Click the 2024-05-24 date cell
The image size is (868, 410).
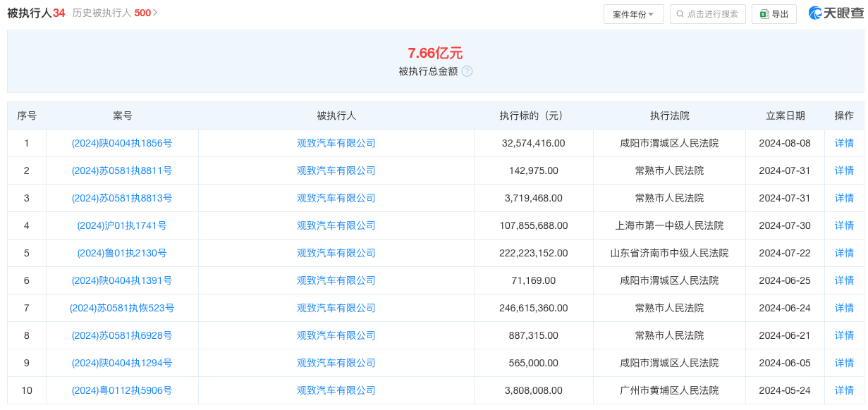tap(785, 390)
